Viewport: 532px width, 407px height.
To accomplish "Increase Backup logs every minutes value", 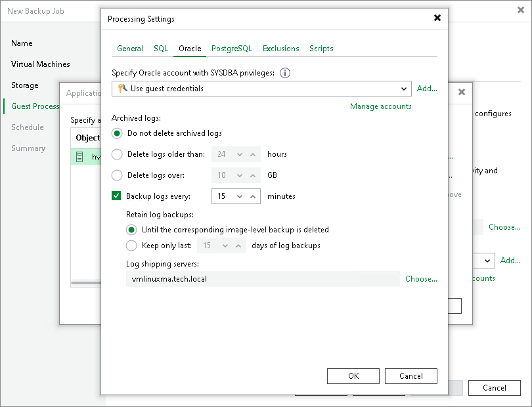I will (253, 197).
